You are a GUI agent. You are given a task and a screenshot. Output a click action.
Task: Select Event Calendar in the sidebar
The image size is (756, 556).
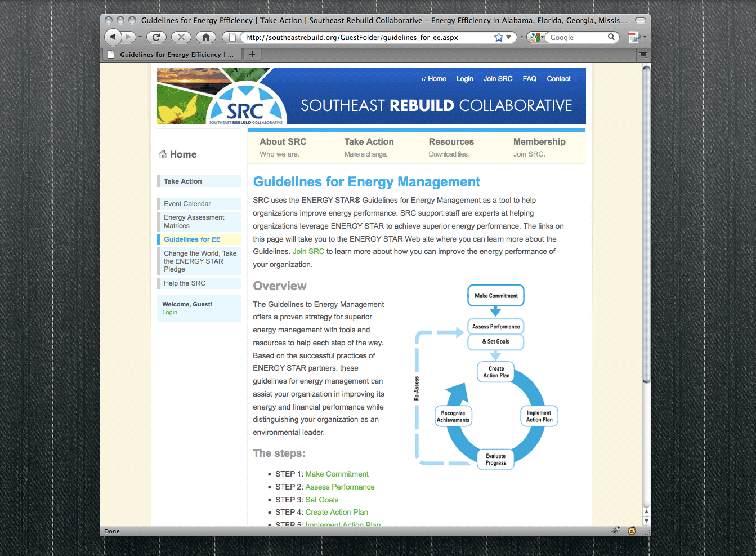pos(187,204)
